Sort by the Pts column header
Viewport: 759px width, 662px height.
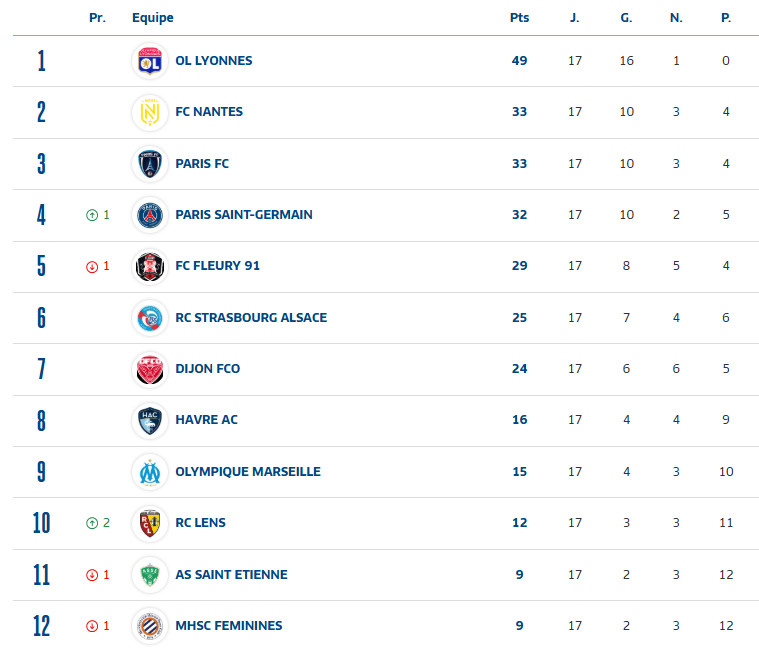pyautogui.click(x=519, y=18)
